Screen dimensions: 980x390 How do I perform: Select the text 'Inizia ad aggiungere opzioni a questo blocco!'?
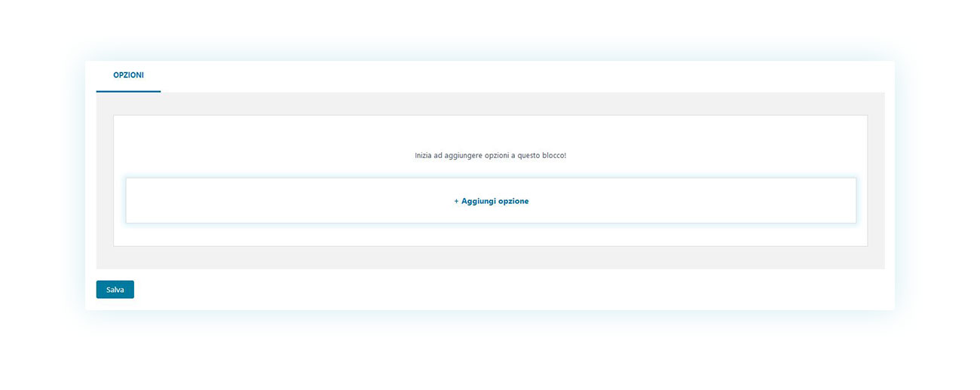[x=491, y=155]
